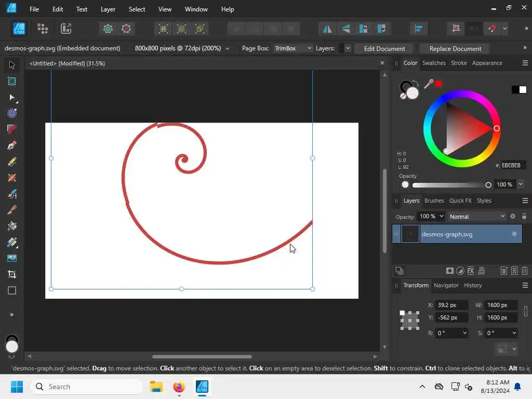Open the Page Box TrimBox dropdown
Screen dimensions: 532x399
pos(293,48)
